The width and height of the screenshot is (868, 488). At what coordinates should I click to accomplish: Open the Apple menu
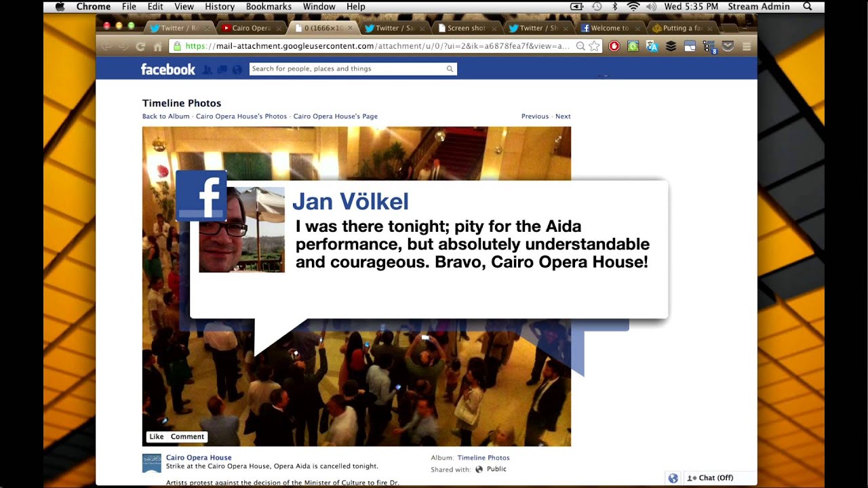tap(60, 7)
